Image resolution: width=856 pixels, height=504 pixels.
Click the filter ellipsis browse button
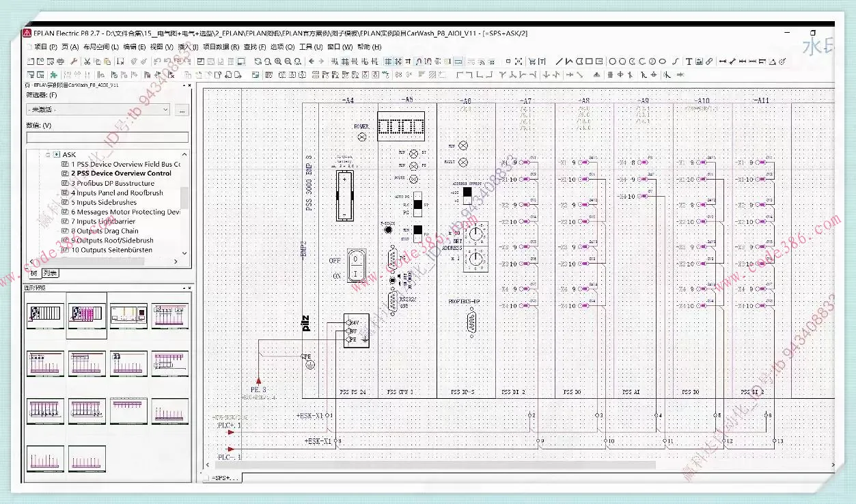coord(182,110)
